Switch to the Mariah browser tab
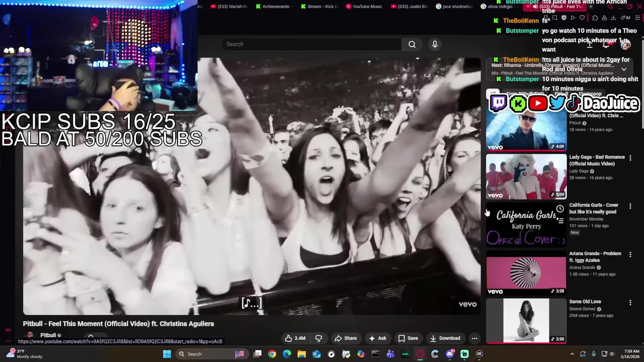This screenshot has width=644, height=362. pyautogui.click(x=229, y=7)
